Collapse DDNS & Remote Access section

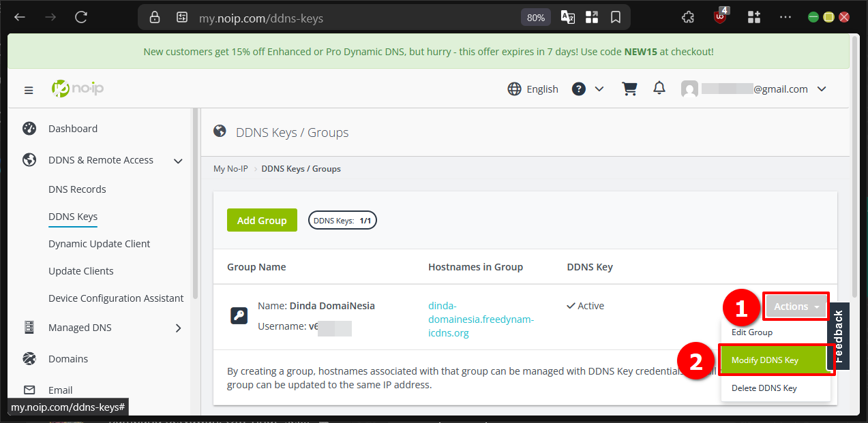pos(178,161)
